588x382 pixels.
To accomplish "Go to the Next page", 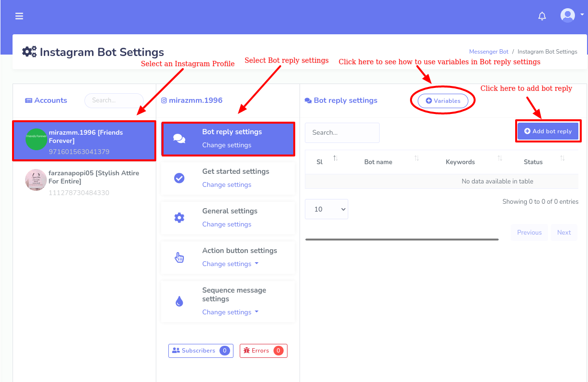I will (564, 232).
